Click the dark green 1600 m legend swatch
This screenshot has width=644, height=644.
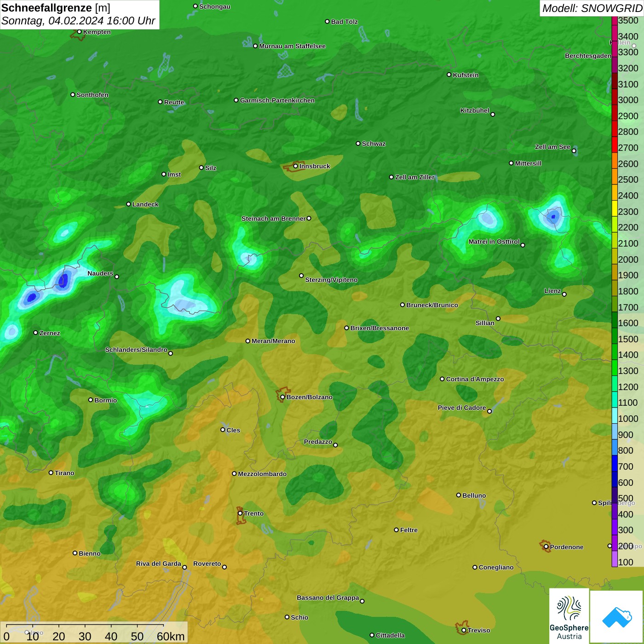tap(614, 320)
